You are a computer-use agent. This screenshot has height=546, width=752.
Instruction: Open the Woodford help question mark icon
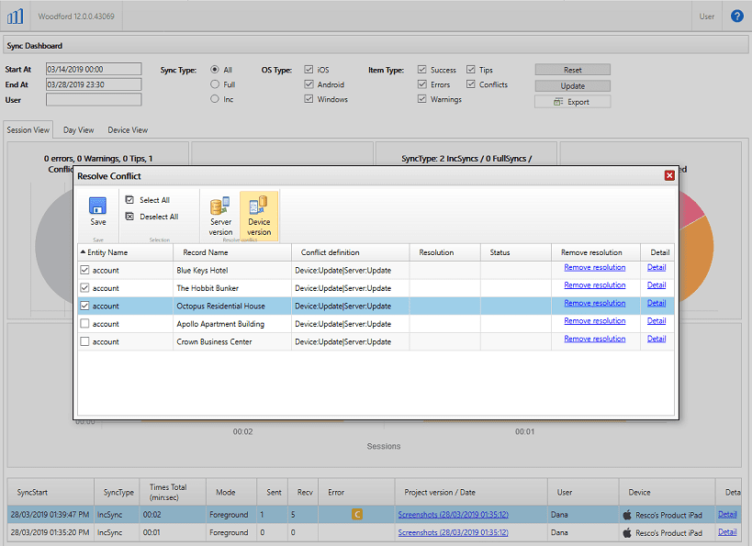737,16
